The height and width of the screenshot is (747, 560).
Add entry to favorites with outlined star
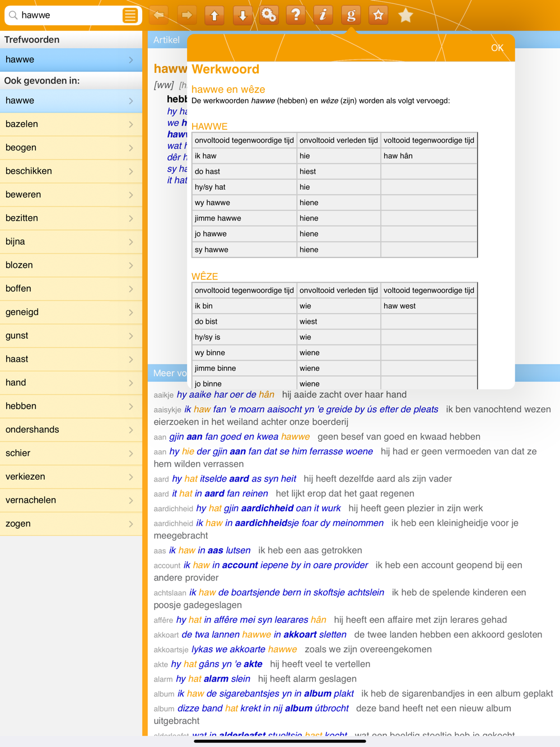pyautogui.click(x=379, y=15)
